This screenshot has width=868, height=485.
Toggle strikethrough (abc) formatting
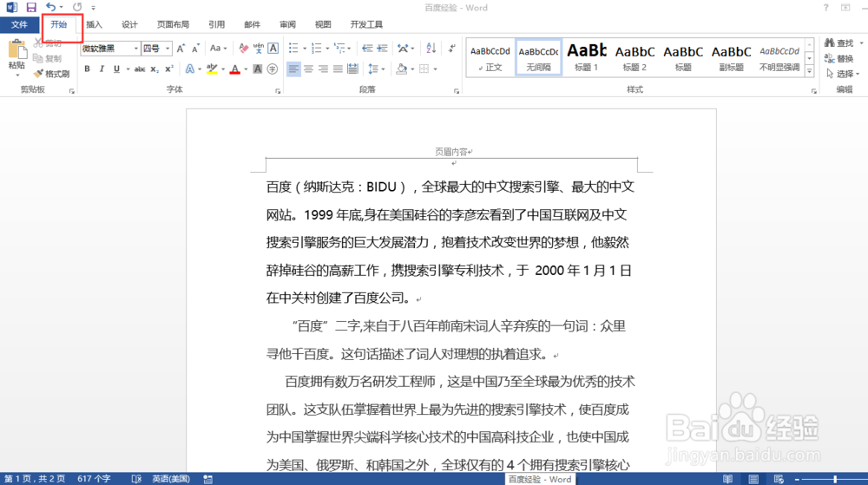140,69
